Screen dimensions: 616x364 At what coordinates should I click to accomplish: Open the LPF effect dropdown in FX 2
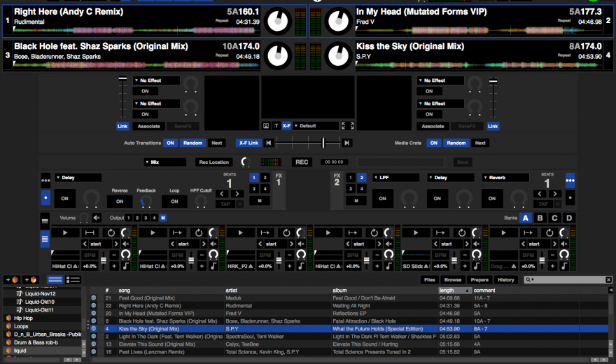(396, 178)
